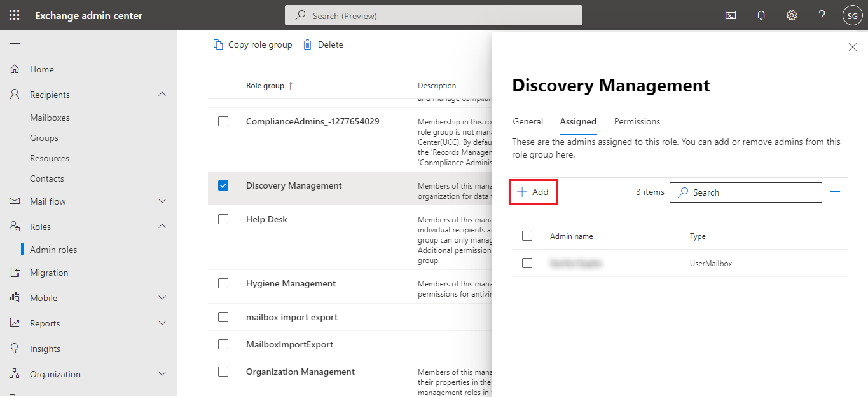Open the MailboxImportExport role group

(x=289, y=344)
